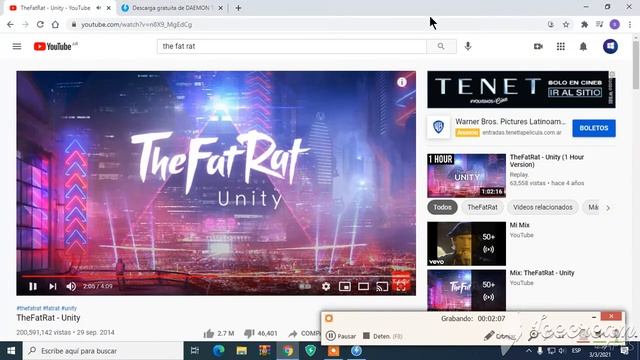
Task: Open the recorder zoom magnifier tool
Action: click(533, 336)
